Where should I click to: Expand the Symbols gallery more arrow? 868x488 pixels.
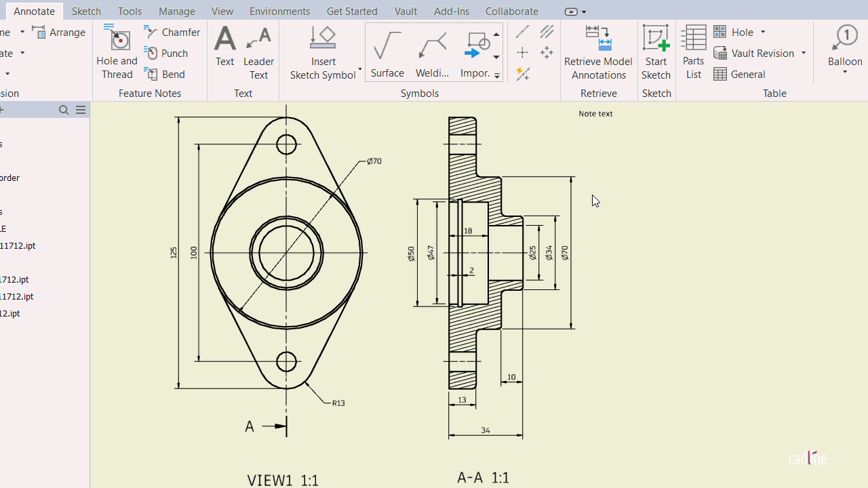click(x=496, y=76)
